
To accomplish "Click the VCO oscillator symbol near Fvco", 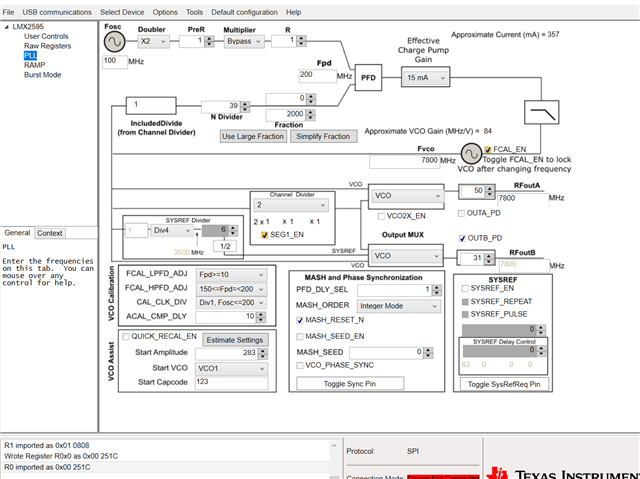I will click(x=471, y=154).
